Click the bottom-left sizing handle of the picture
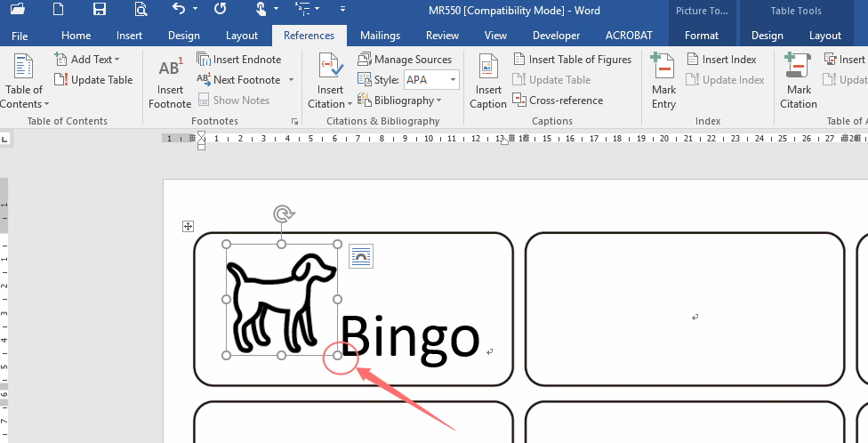The width and height of the screenshot is (868, 443). click(226, 355)
